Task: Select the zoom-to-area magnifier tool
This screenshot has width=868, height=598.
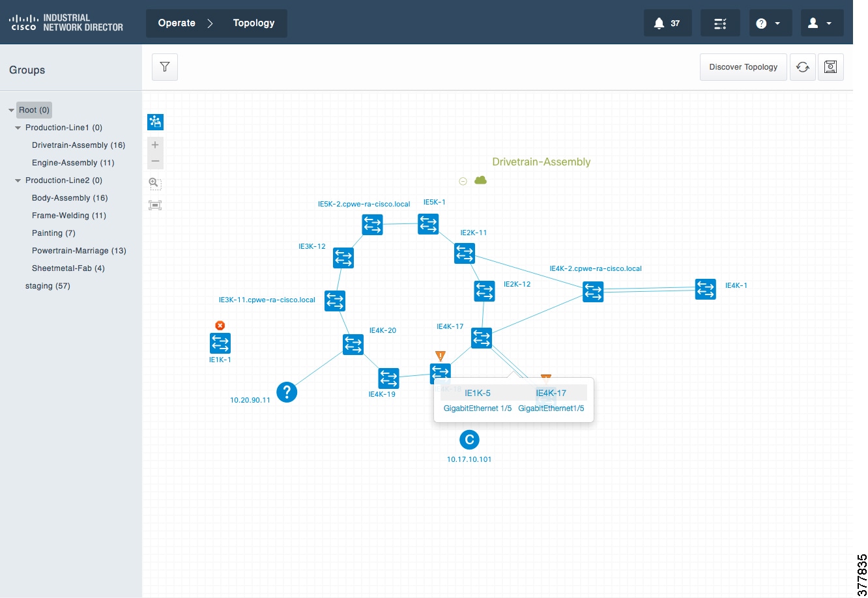Action: (x=155, y=184)
